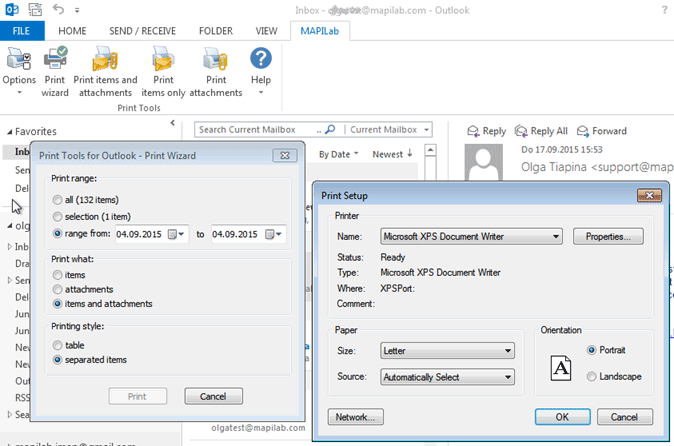Select Landscape orientation
674x446 pixels.
[614, 376]
